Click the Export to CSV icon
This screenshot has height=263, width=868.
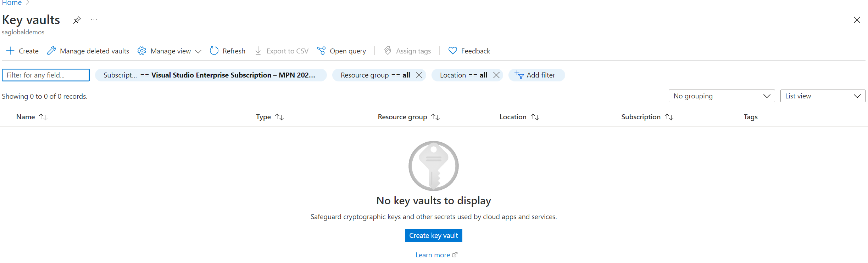coord(258,51)
